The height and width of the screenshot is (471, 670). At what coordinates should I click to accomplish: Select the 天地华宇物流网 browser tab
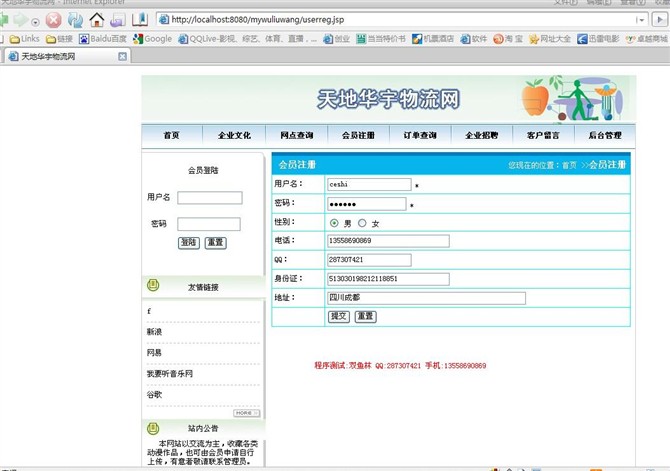click(x=66, y=56)
